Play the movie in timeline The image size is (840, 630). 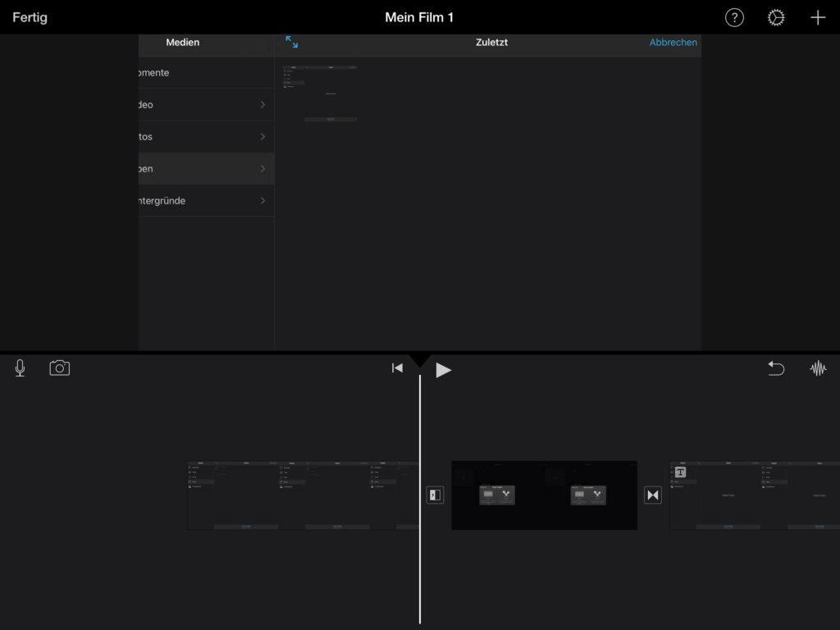click(444, 370)
